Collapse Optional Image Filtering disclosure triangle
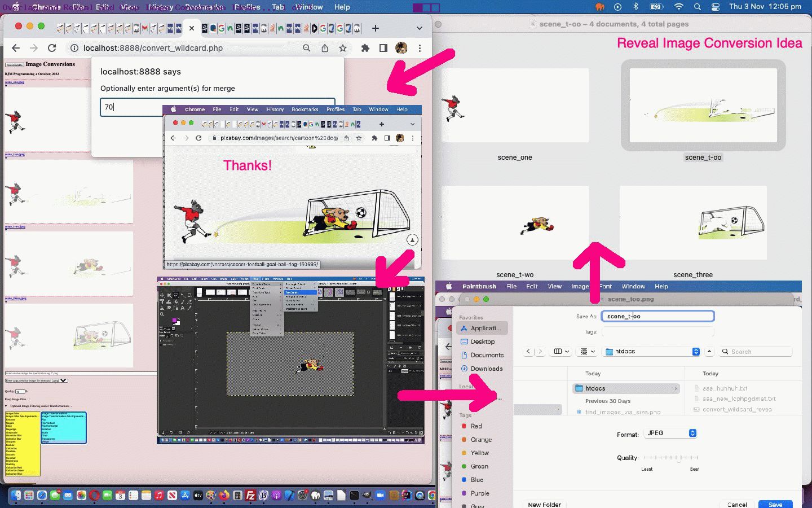Image resolution: width=812 pixels, height=508 pixels. (x=6, y=406)
